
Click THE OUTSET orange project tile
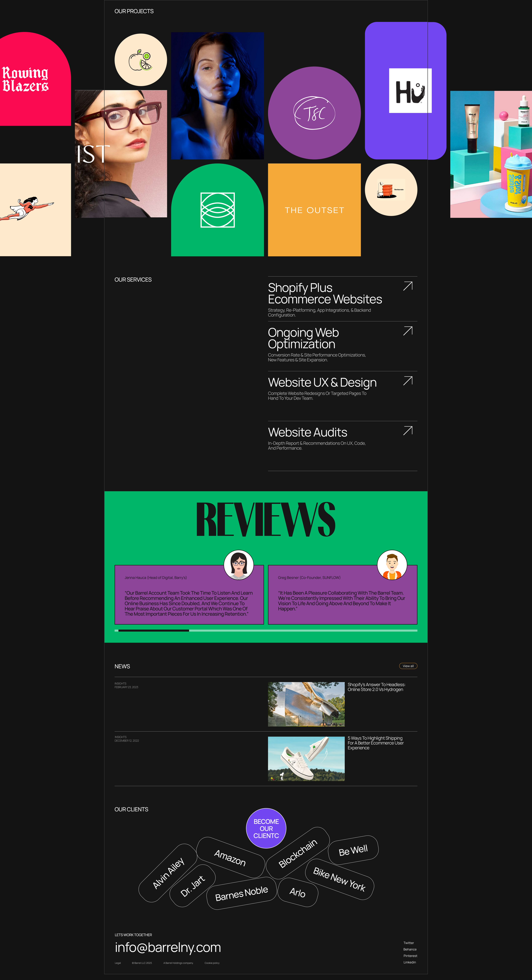click(x=315, y=210)
